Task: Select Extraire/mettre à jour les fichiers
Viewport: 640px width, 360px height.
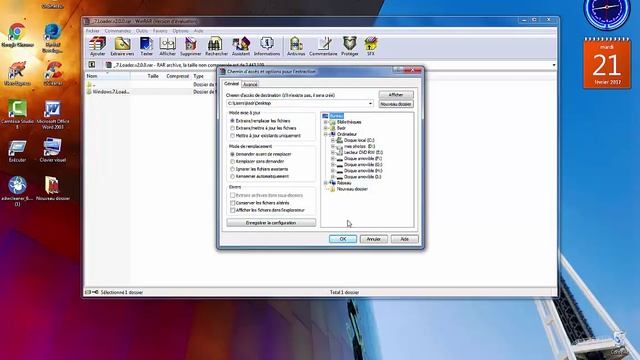Action: pyautogui.click(x=232, y=128)
